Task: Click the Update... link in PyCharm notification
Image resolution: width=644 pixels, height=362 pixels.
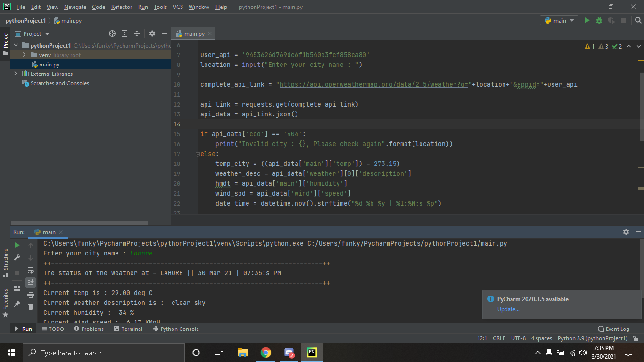Action: 508,309
